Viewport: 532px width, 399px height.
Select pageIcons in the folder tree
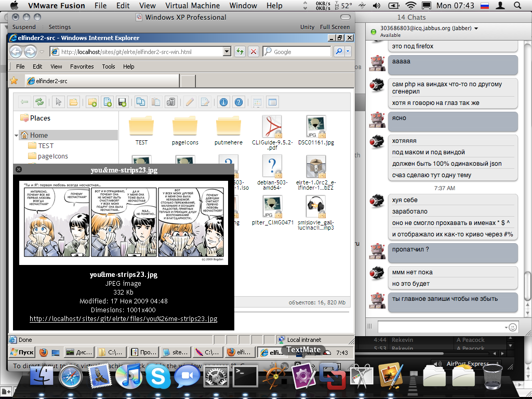(52, 156)
